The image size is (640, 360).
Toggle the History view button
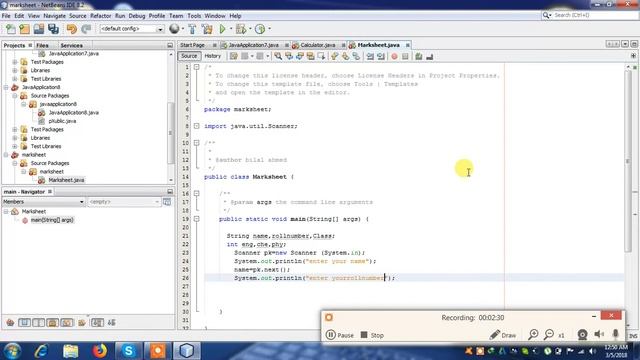(212, 56)
